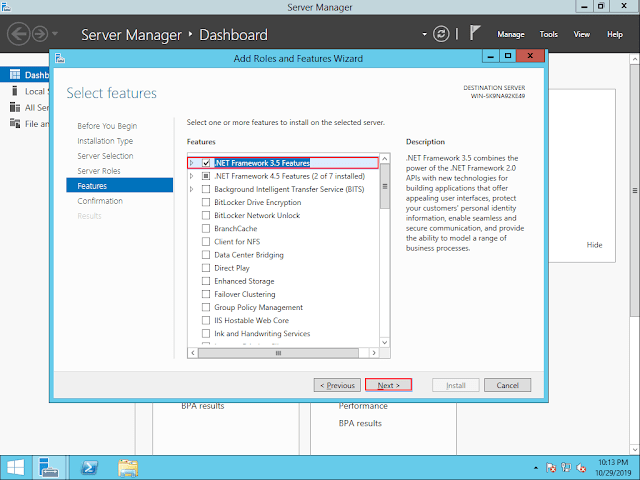Viewport: 640px width, 480px height.
Task: Click the taskbar clock showing 10:13 PM
Action: 613,468
